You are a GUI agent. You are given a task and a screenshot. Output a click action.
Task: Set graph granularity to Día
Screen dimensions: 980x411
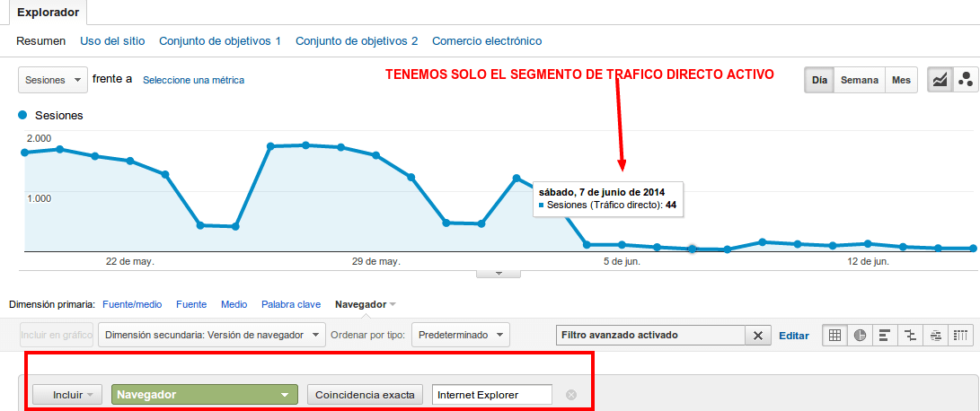pyautogui.click(x=819, y=80)
